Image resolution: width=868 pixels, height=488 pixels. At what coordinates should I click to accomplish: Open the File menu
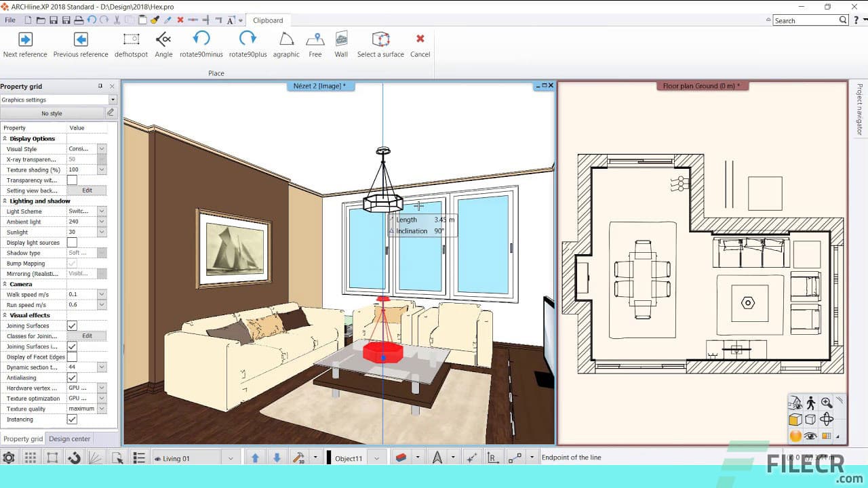click(9, 20)
